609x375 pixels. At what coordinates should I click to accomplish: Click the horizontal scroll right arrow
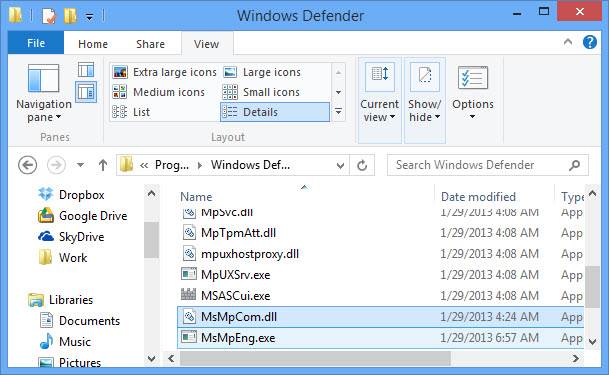point(576,358)
